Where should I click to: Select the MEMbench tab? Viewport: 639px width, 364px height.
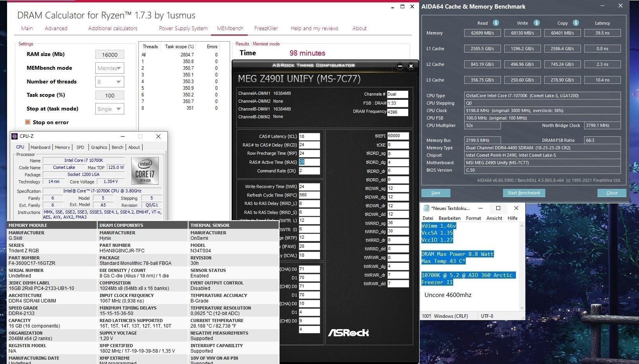(x=230, y=28)
